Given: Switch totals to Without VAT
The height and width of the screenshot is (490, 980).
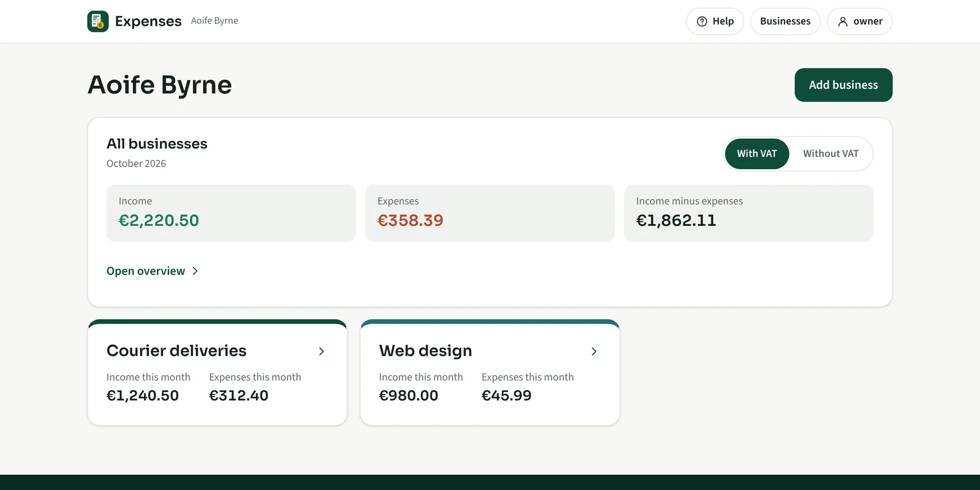Looking at the screenshot, I should (x=831, y=154).
